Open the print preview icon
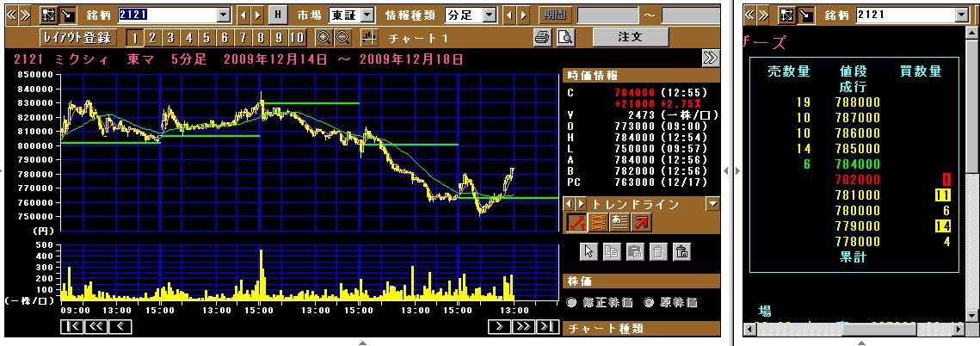Screen dimensions: 980x346 coord(564,37)
